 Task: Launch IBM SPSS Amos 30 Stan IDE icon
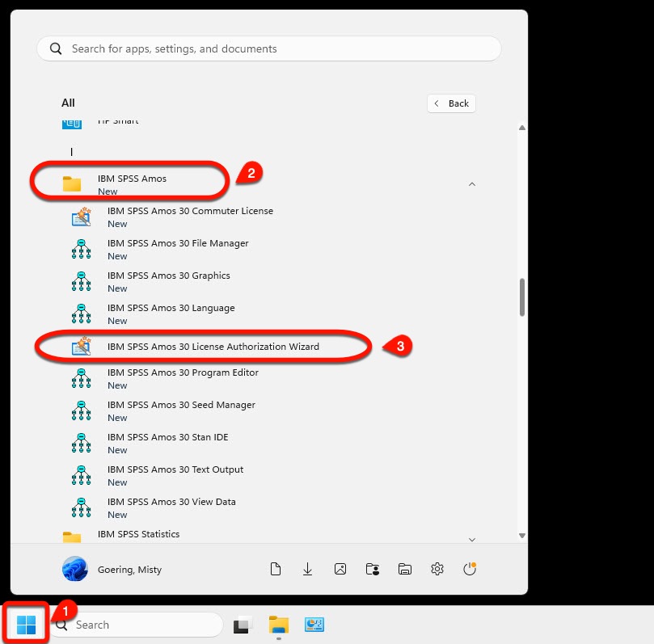tap(82, 443)
